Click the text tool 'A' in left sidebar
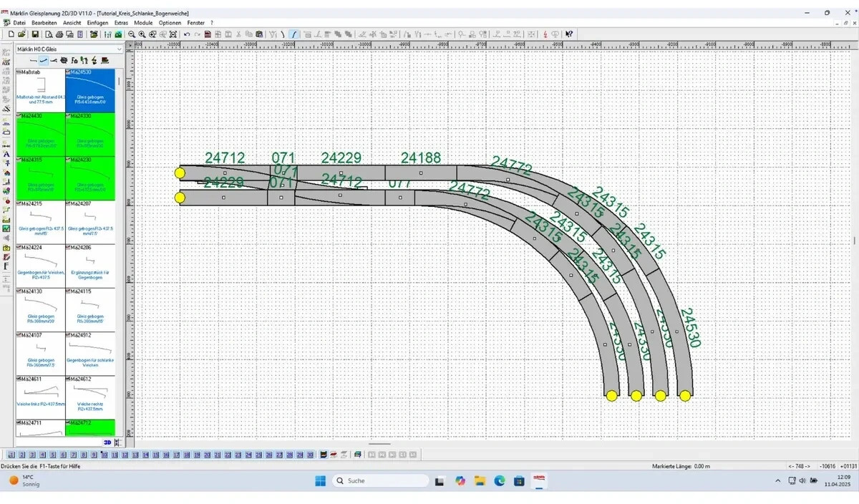The image size is (859, 504). 6,154
